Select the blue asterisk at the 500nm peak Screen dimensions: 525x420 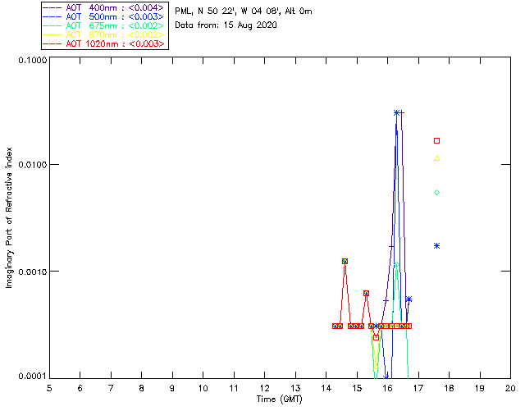click(x=396, y=113)
